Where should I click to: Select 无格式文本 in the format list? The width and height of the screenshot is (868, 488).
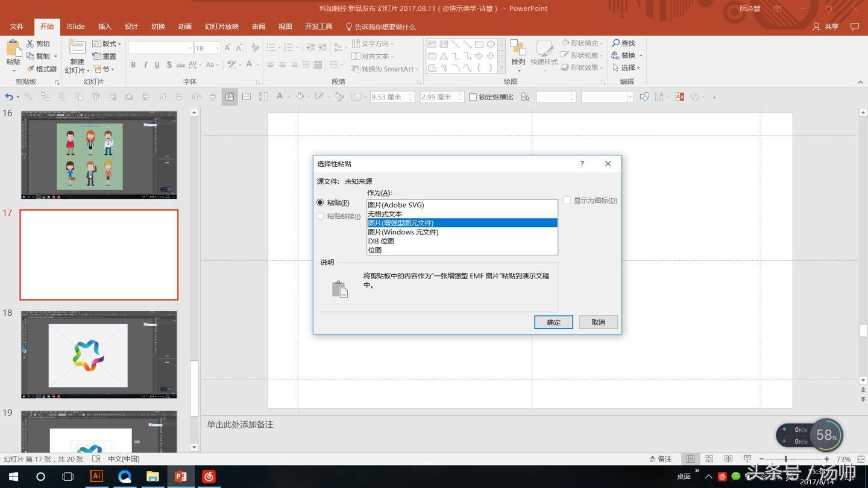[462, 214]
